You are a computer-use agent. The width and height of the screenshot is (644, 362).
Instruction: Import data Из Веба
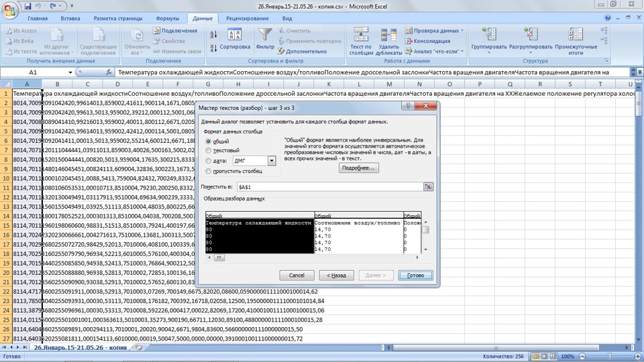[19, 41]
